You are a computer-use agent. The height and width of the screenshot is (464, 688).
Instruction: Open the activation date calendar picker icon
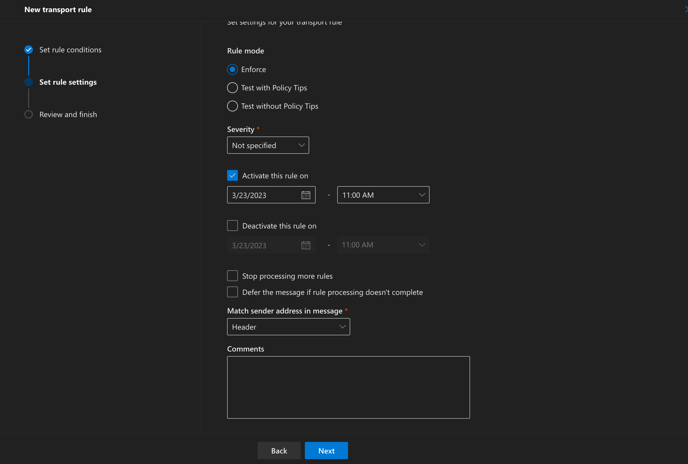[x=306, y=195]
